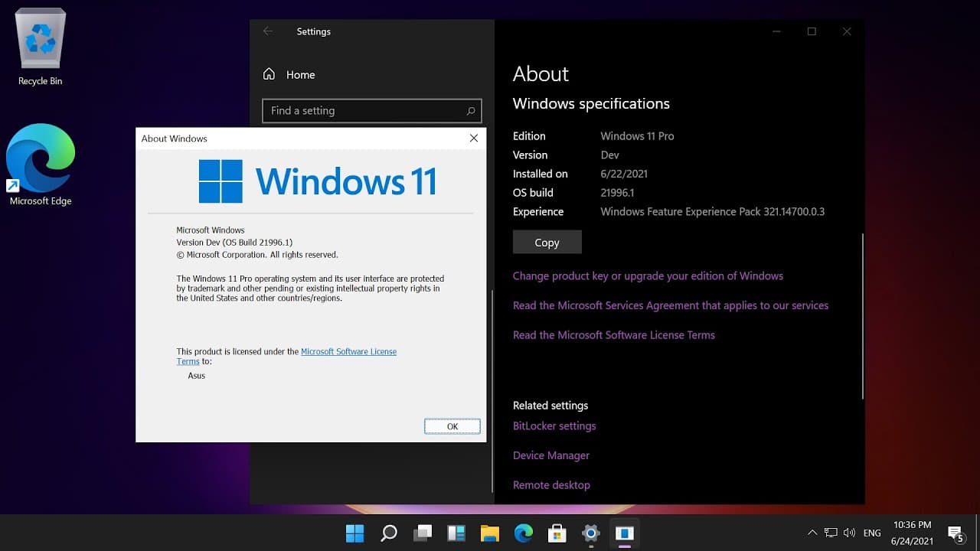Click the 'Edition' label in Settings
The width and height of the screenshot is (980, 551).
coord(529,136)
